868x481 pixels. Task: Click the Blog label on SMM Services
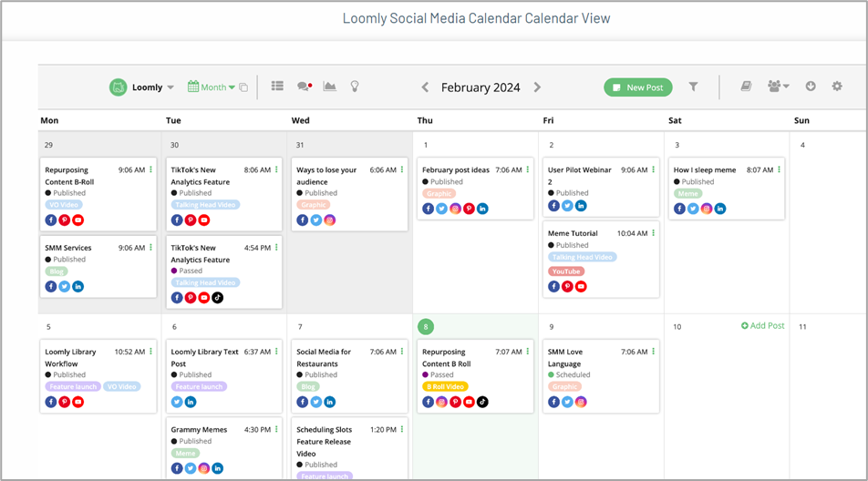[57, 271]
